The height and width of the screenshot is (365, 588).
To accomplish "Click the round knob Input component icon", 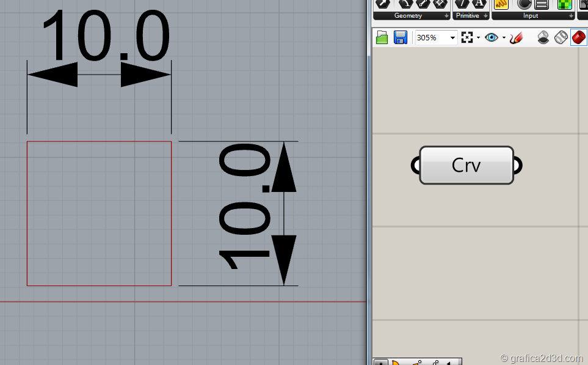I will click(x=524, y=4).
